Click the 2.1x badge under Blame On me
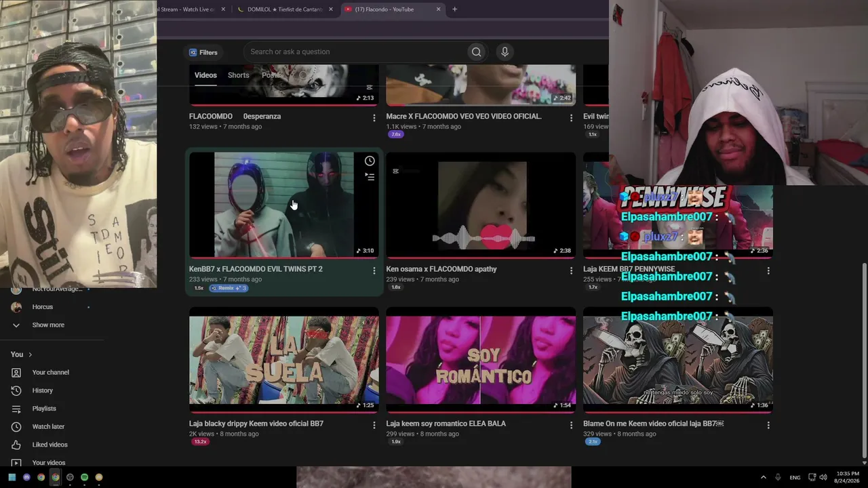 [x=593, y=442]
